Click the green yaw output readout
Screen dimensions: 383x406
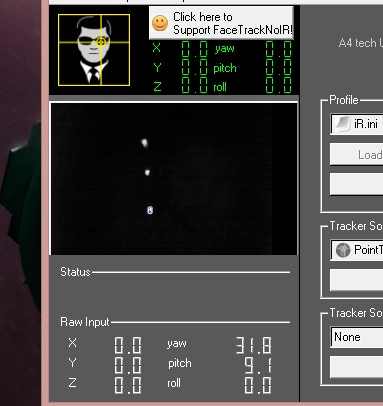click(279, 49)
